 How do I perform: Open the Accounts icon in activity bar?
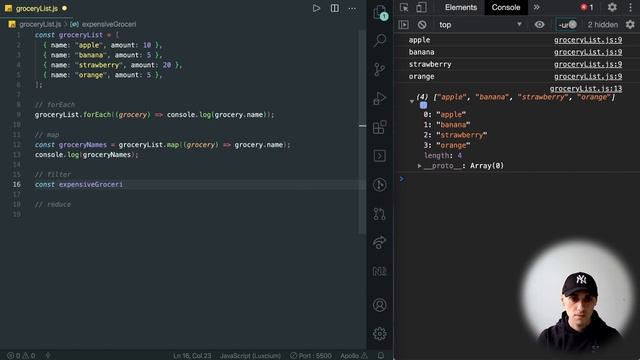point(380,305)
